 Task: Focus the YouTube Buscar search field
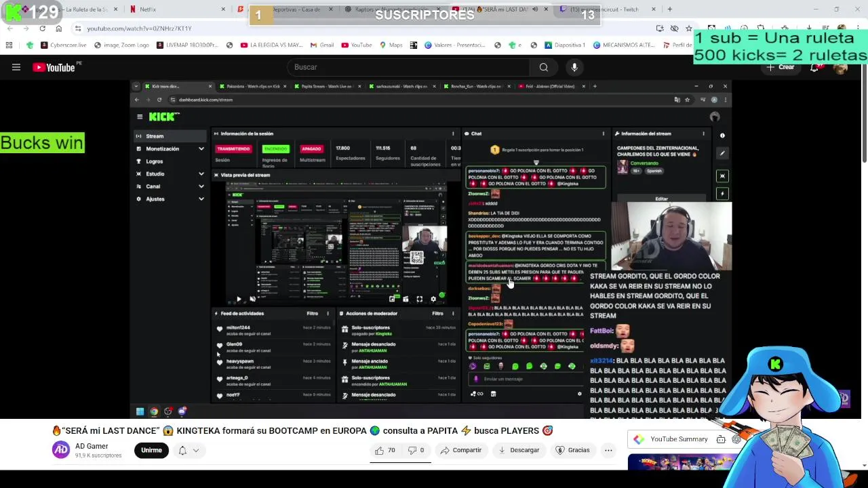coord(409,67)
